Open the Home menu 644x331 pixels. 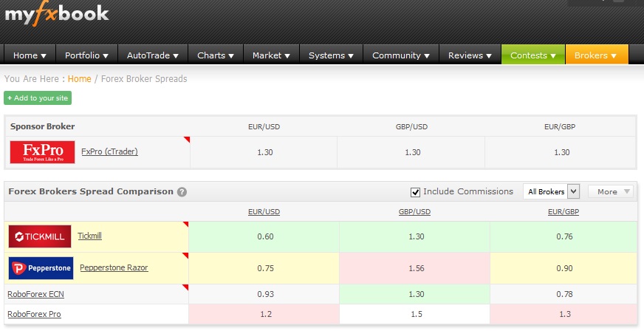point(30,55)
